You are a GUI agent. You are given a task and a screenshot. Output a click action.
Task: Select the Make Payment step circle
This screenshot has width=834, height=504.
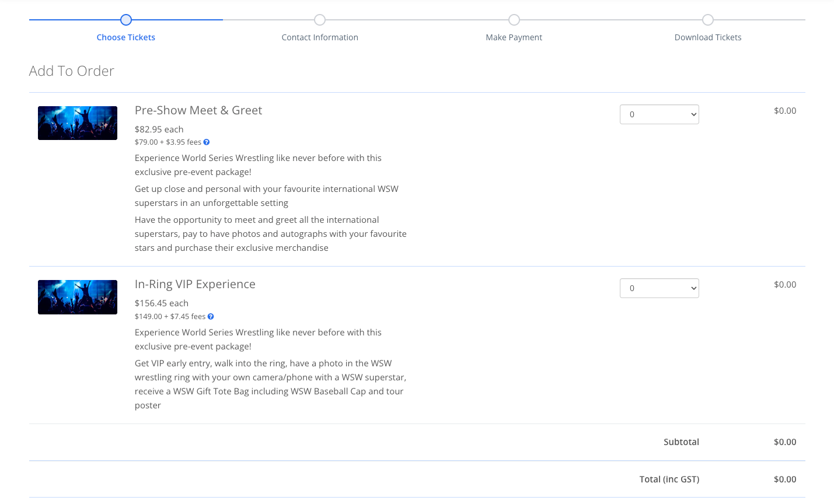(x=514, y=20)
